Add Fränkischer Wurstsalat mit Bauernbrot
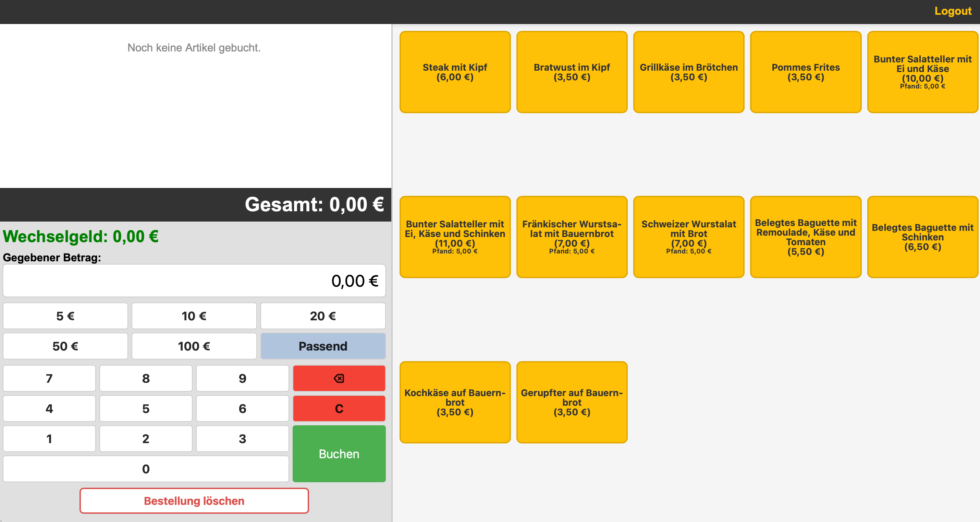The height and width of the screenshot is (522, 980). coord(572,237)
